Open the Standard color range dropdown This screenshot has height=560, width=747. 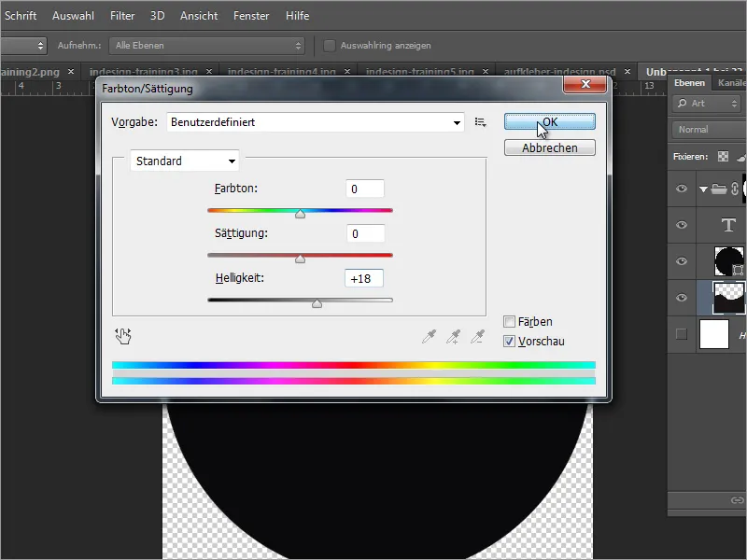click(x=184, y=161)
